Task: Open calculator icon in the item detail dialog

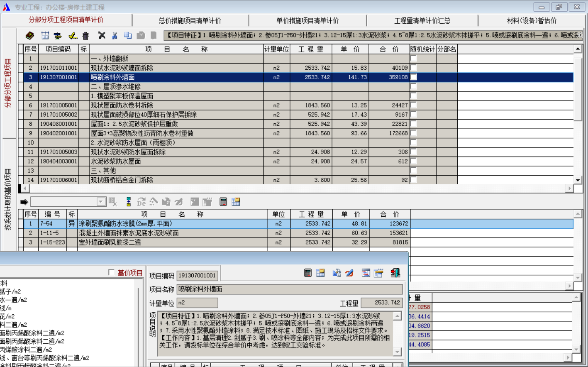Action: tap(308, 273)
